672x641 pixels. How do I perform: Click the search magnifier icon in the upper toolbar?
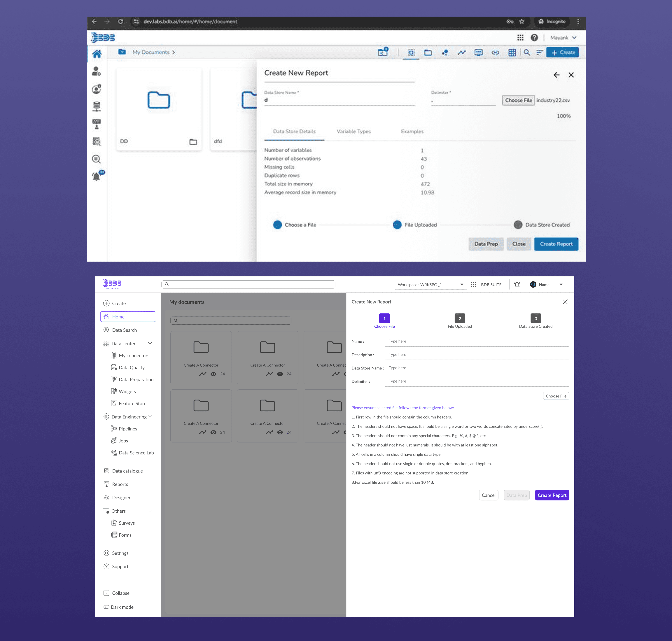tap(526, 52)
